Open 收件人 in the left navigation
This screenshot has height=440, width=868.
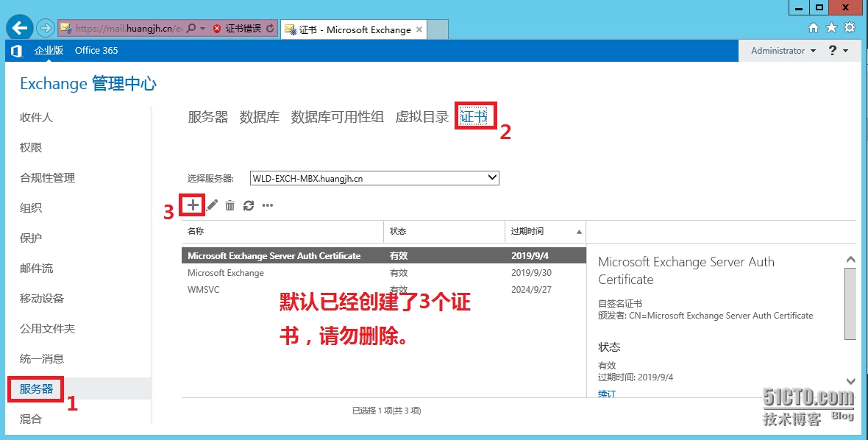36,117
